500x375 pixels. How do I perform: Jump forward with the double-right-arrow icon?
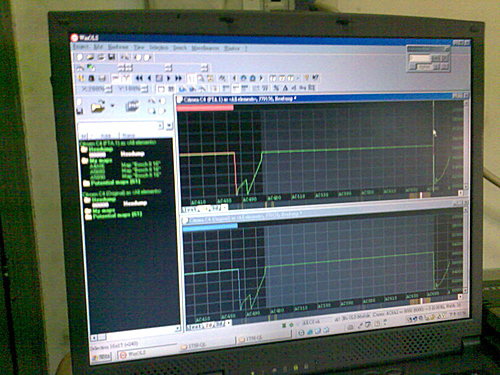point(179,78)
